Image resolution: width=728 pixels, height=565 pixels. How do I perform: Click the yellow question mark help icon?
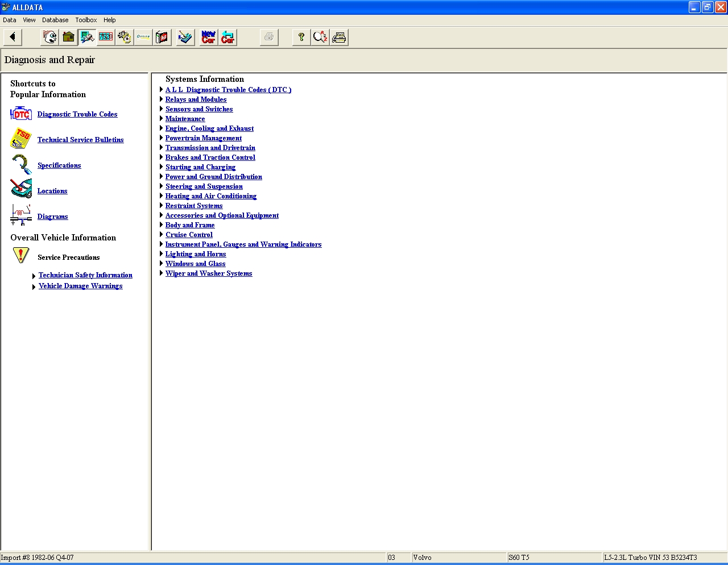301,38
